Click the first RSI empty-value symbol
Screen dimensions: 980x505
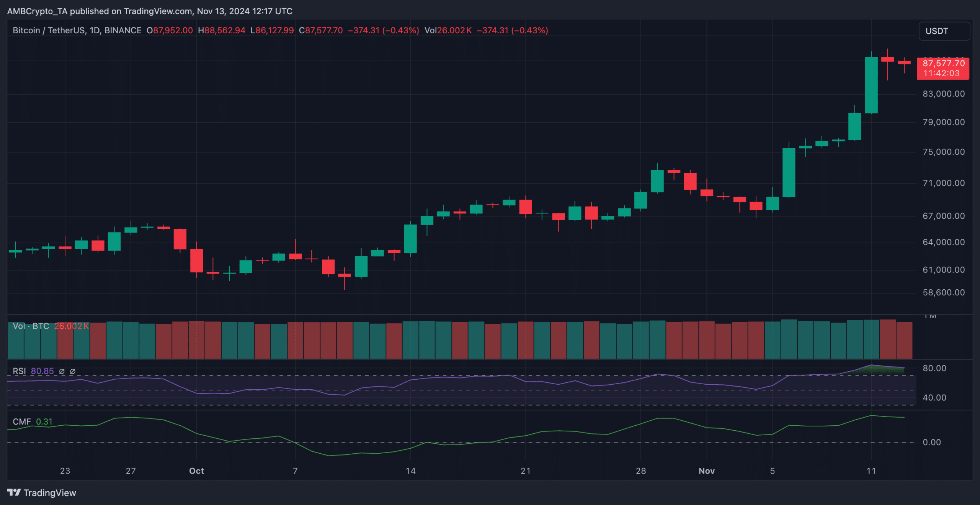pyautogui.click(x=62, y=371)
